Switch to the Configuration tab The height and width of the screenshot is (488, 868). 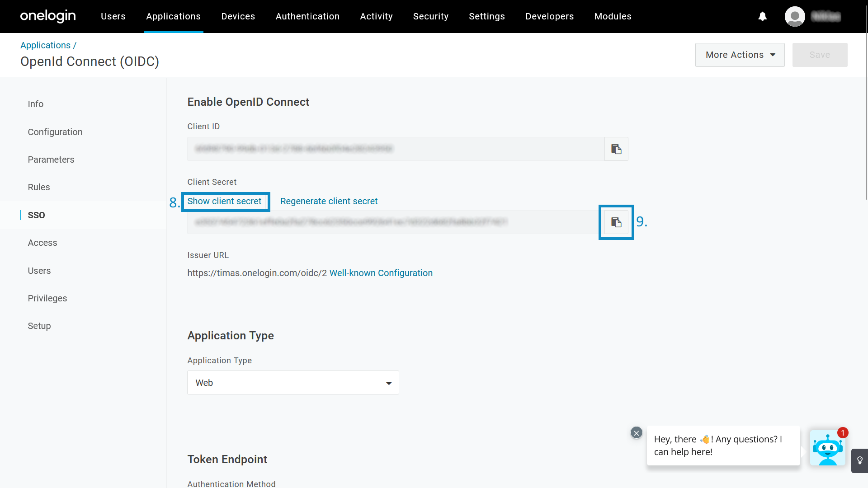pos(55,132)
